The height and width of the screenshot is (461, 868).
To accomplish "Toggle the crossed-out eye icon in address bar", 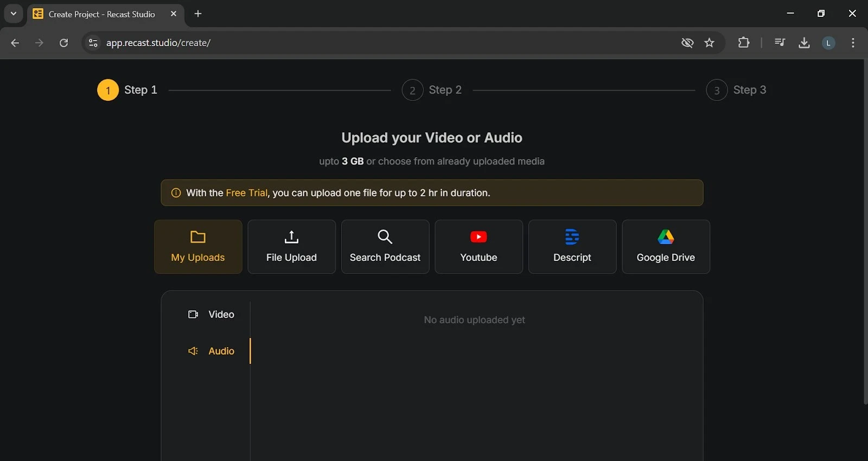I will click(x=687, y=43).
